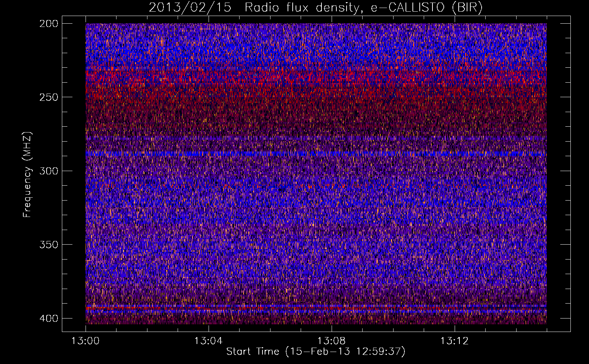Click the '250' frequency tick label
The height and width of the screenshot is (364, 589).
pyautogui.click(x=48, y=97)
